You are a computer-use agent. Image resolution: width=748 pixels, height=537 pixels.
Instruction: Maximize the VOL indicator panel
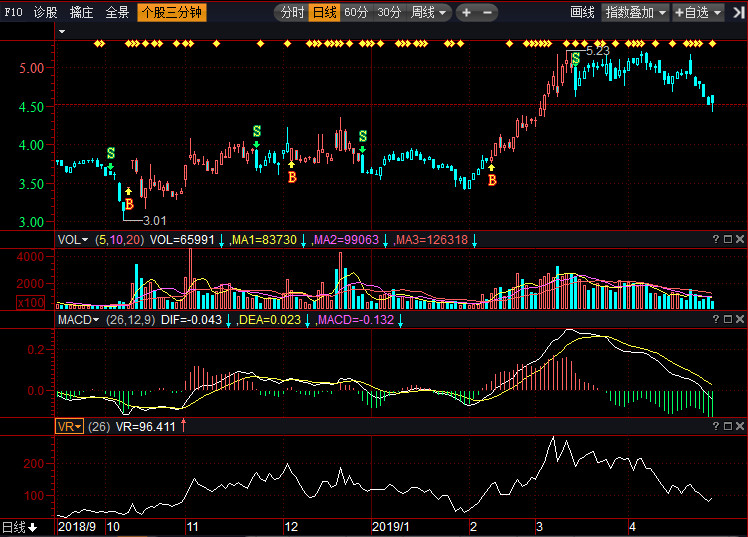[x=728, y=239]
